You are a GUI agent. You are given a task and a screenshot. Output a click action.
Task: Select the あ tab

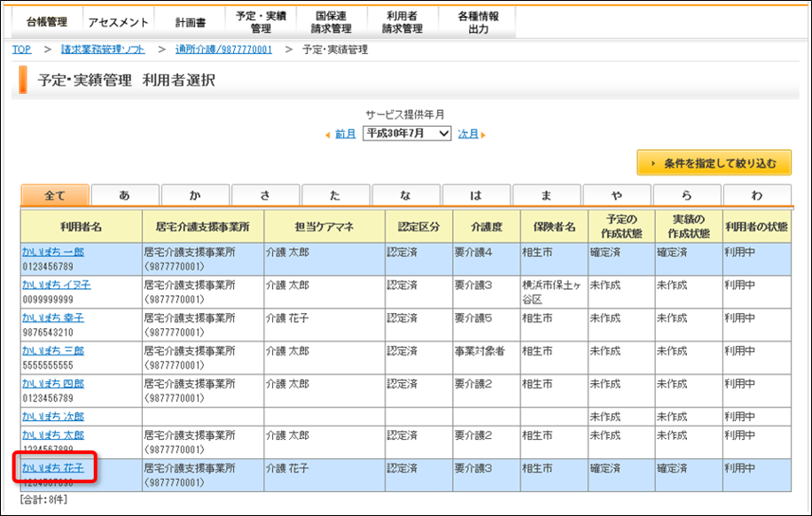click(x=125, y=195)
